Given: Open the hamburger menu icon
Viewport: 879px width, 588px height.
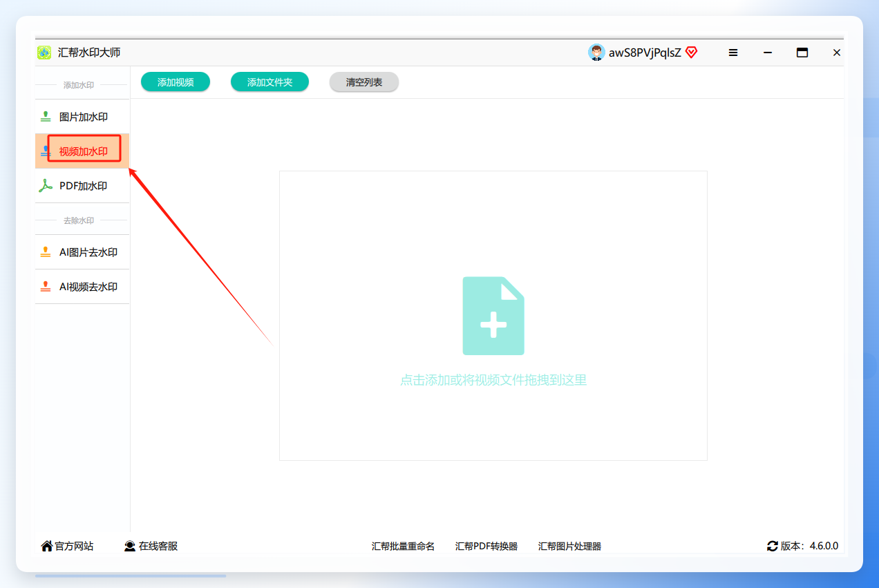Looking at the screenshot, I should coord(733,53).
